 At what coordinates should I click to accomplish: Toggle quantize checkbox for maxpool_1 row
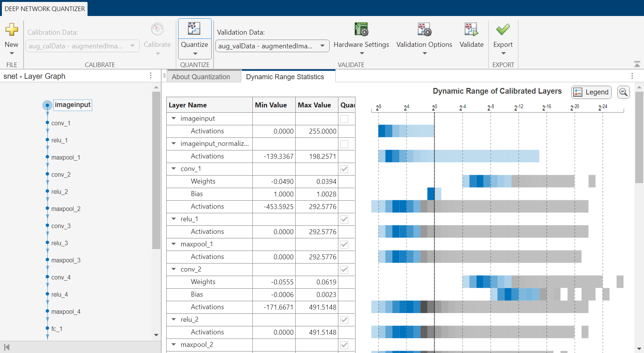(x=344, y=244)
